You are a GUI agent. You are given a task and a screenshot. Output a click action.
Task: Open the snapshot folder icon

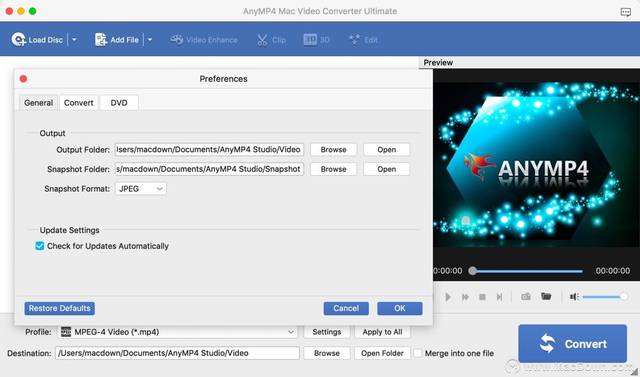click(546, 296)
